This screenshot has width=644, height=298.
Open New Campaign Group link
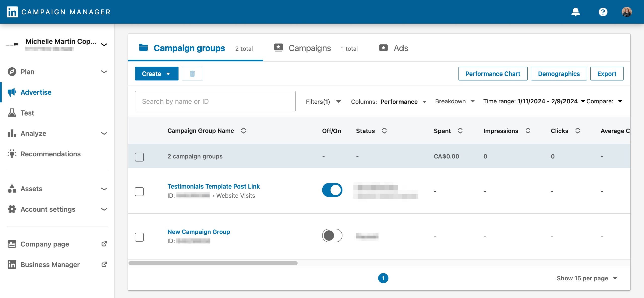click(x=199, y=232)
